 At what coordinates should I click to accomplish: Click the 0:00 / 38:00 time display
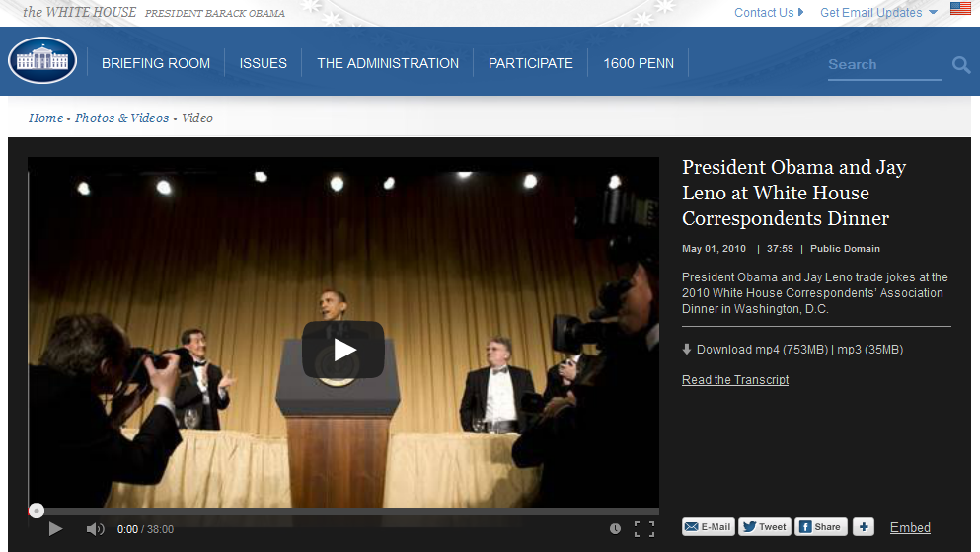pos(146,529)
